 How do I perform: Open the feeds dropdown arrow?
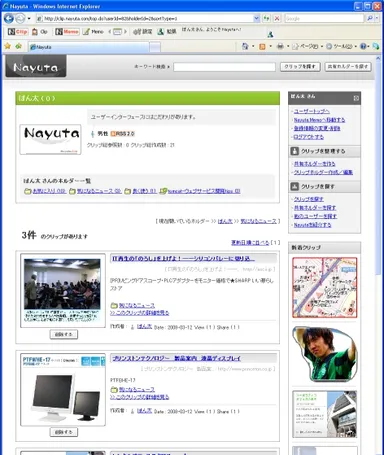pos(270,46)
